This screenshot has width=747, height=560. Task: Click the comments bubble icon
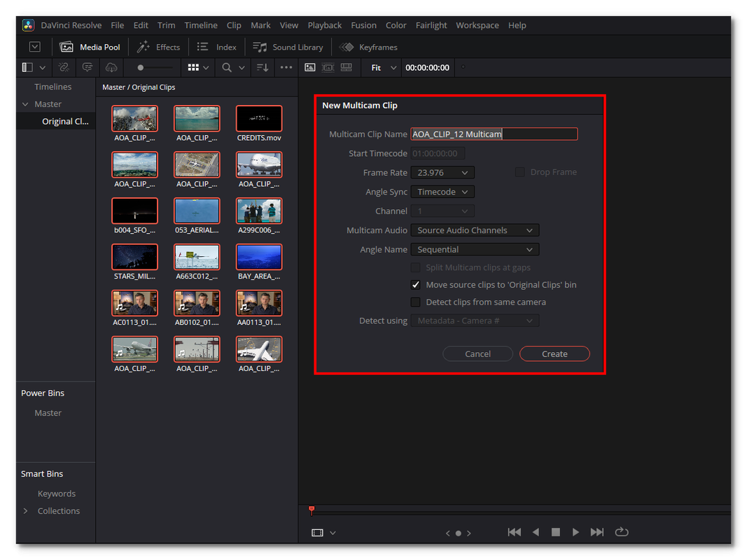click(88, 68)
